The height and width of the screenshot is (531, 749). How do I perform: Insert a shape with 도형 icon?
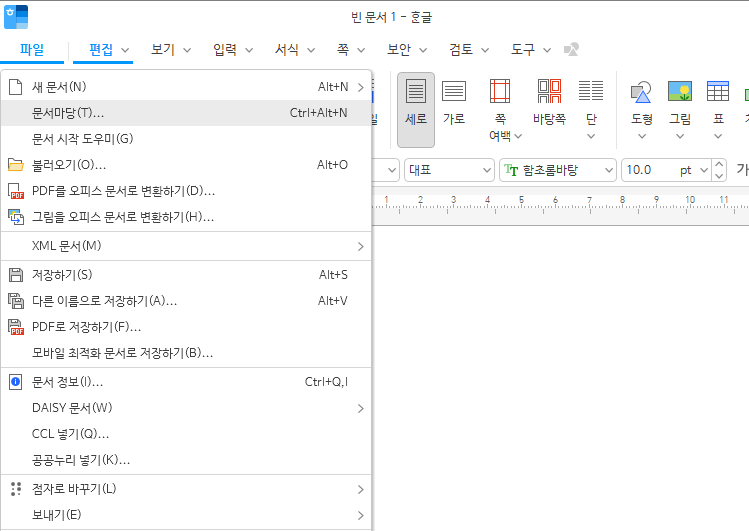[642, 92]
